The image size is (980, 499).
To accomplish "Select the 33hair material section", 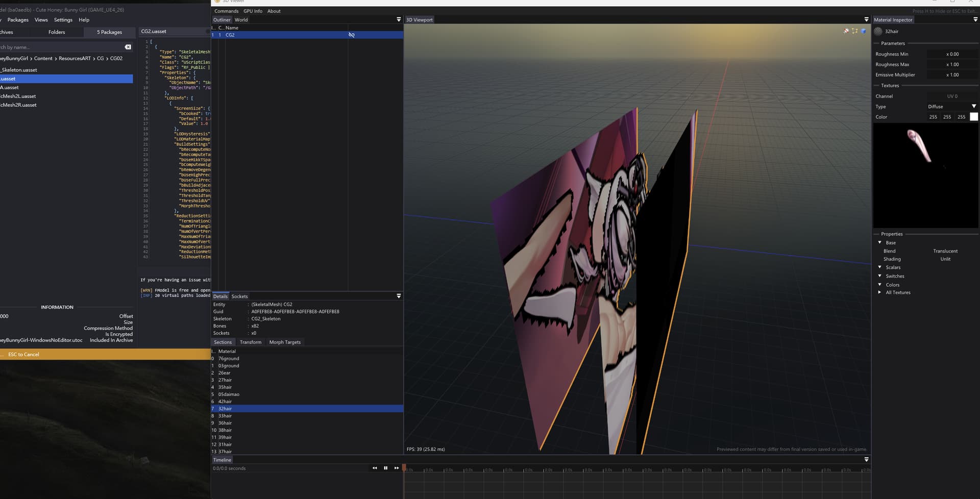I will pos(307,416).
